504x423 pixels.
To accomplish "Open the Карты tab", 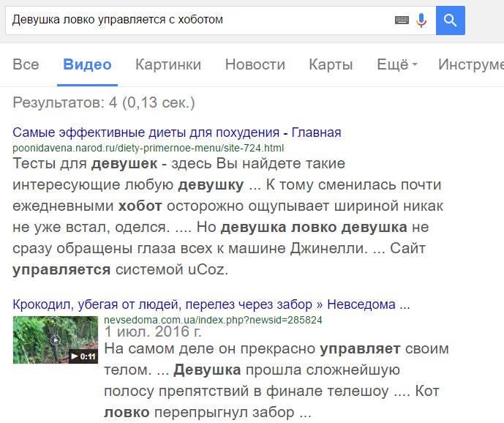I will 331,64.
